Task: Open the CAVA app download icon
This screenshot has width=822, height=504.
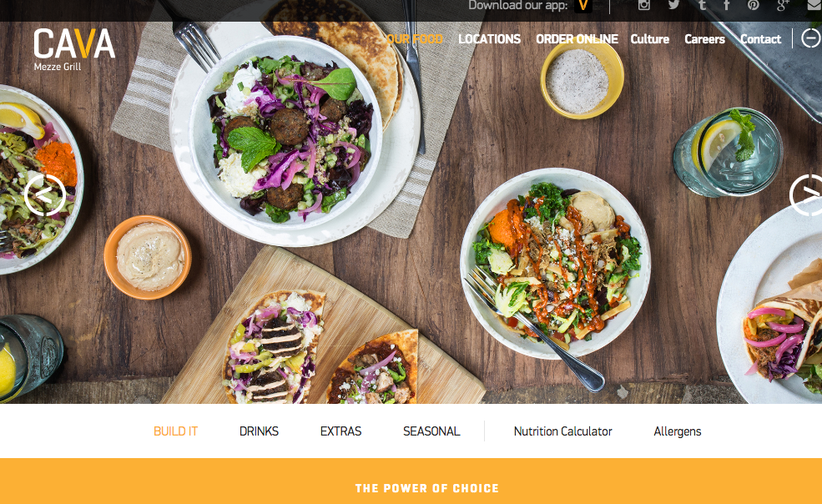Action: pyautogui.click(x=583, y=5)
